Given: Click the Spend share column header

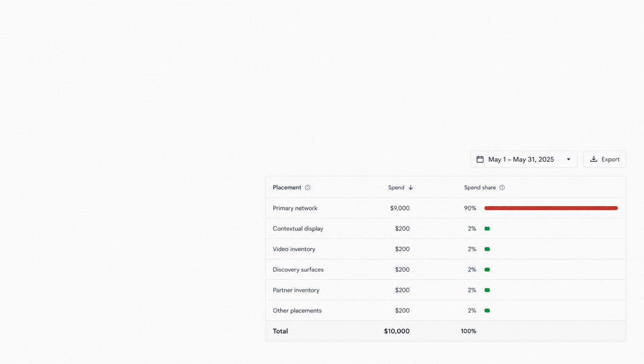Looking at the screenshot, I should click(480, 188).
